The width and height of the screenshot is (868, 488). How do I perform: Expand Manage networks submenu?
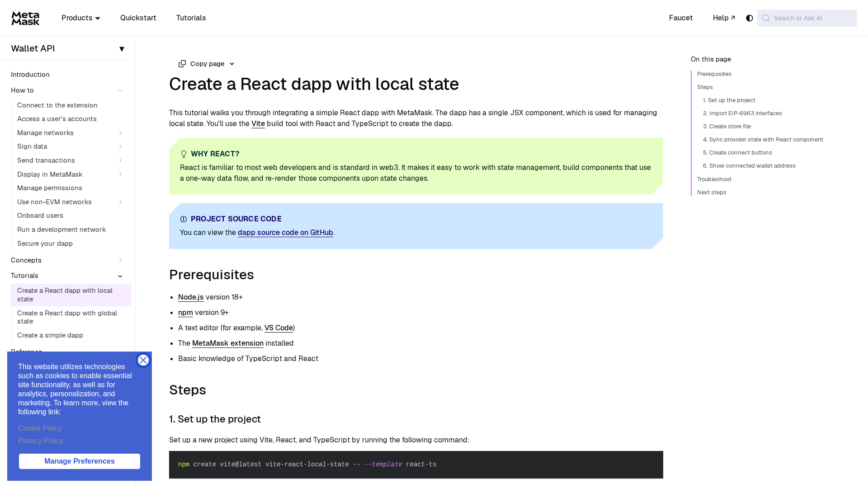[x=120, y=133]
